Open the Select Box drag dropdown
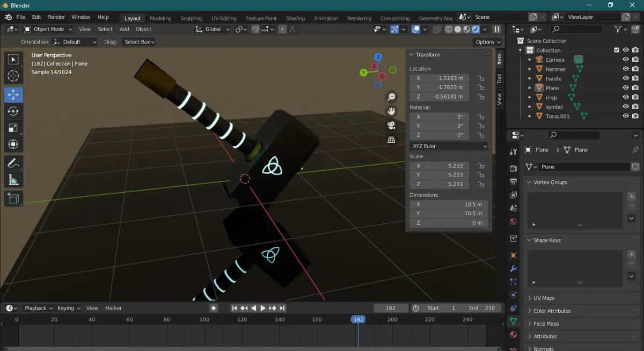644x351 pixels. (138, 42)
